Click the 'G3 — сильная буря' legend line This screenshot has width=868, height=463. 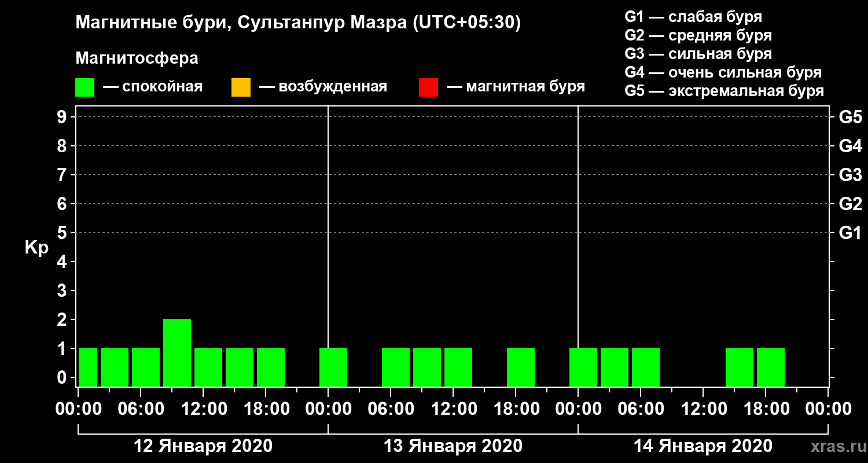pos(698,54)
